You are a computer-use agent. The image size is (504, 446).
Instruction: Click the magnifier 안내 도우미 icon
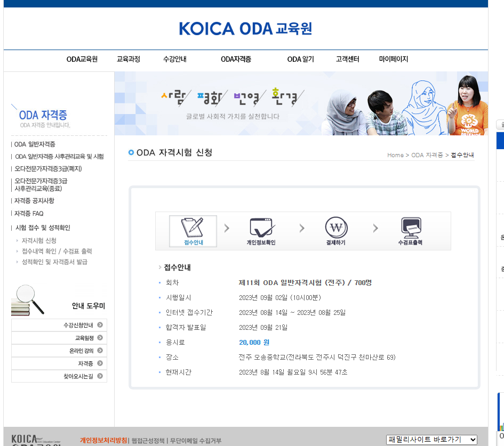pos(28,300)
